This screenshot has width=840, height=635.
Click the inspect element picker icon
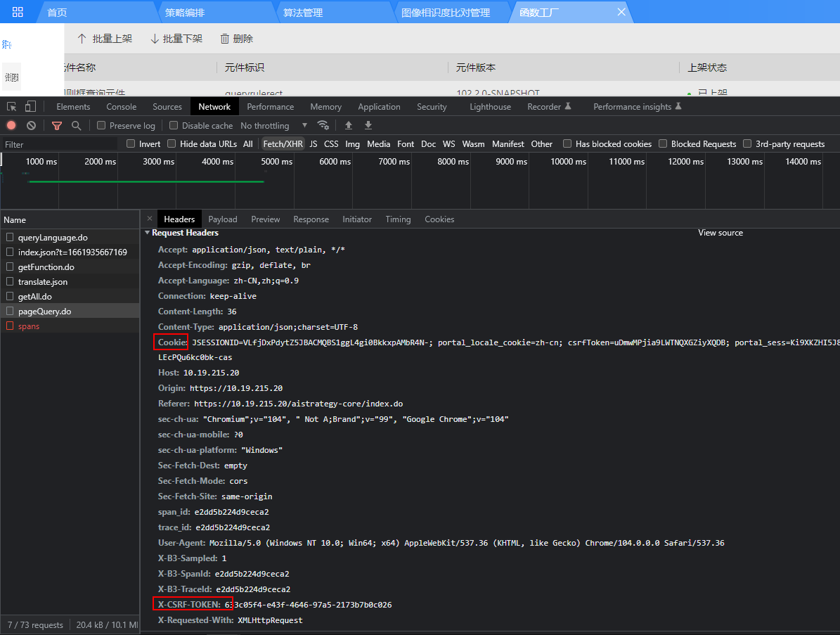(x=11, y=107)
